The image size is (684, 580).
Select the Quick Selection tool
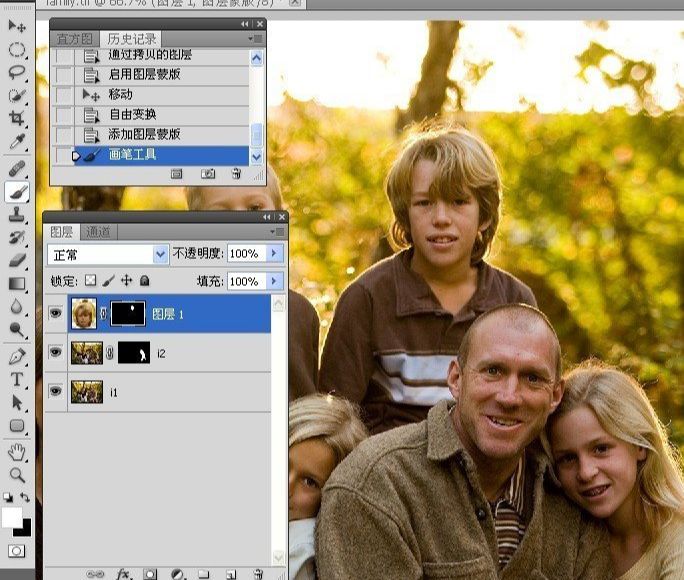[17, 95]
